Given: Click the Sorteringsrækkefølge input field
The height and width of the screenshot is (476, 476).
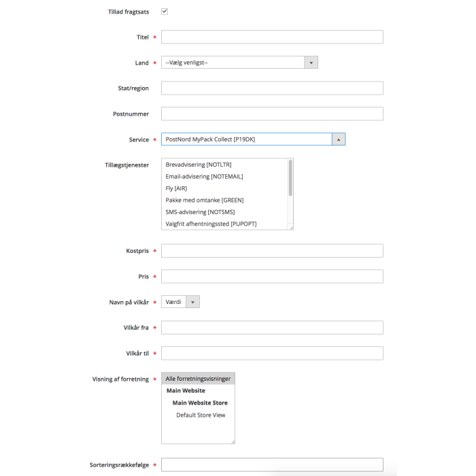Looking at the screenshot, I should [272, 464].
